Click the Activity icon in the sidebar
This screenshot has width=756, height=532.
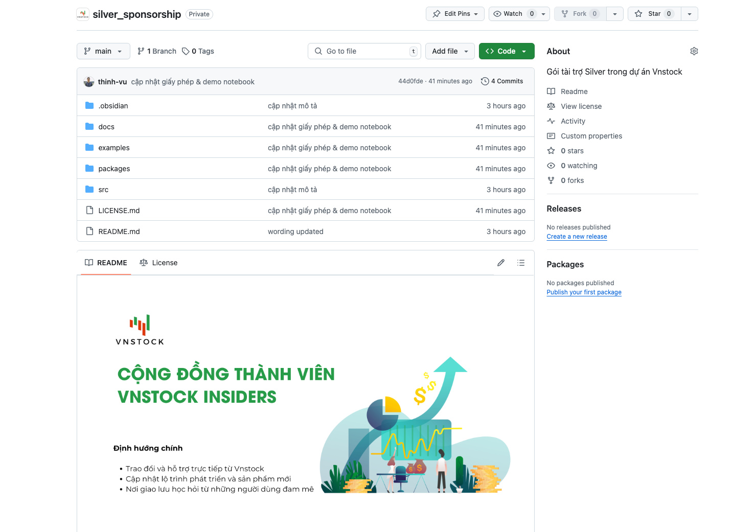tap(551, 121)
